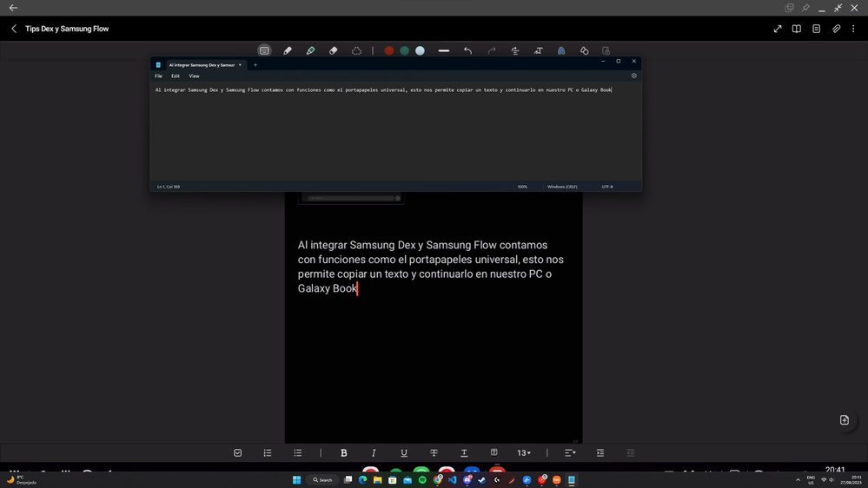Undo the last note action
This screenshot has height=488, width=868.
tap(467, 50)
